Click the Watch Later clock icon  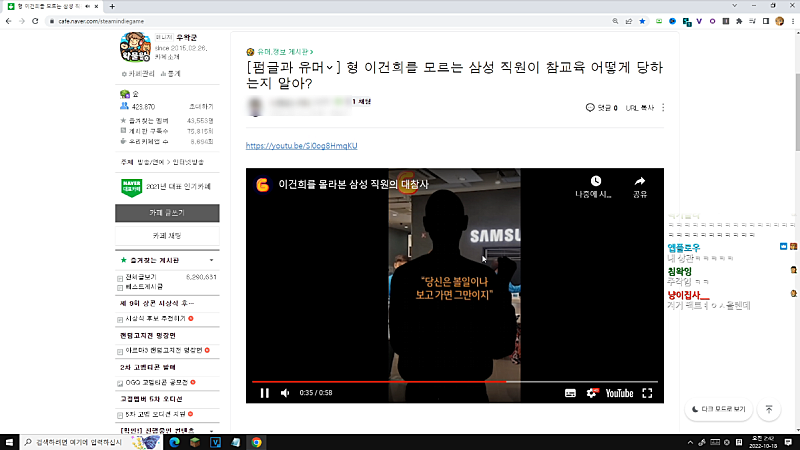pos(595,181)
